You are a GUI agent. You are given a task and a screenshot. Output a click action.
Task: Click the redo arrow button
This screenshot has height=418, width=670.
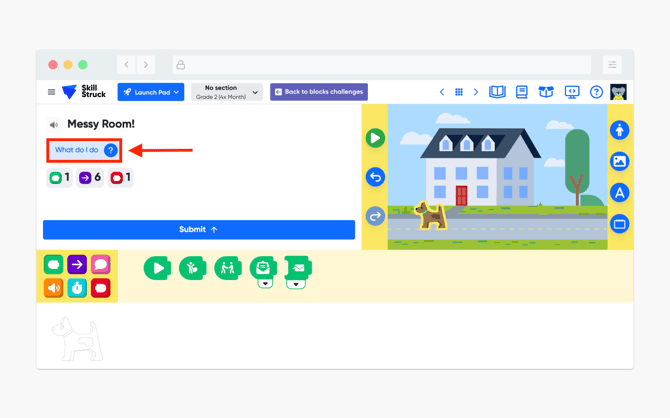click(x=375, y=216)
